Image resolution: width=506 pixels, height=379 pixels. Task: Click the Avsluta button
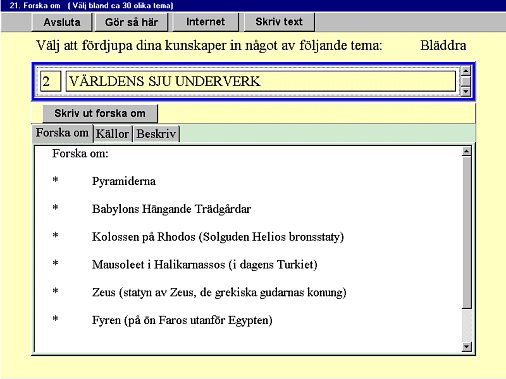62,22
